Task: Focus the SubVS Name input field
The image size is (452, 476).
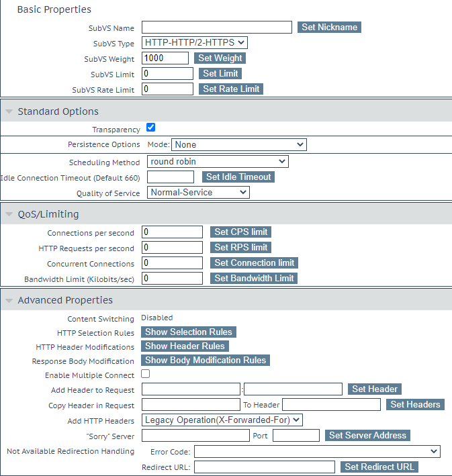Action: coord(217,28)
